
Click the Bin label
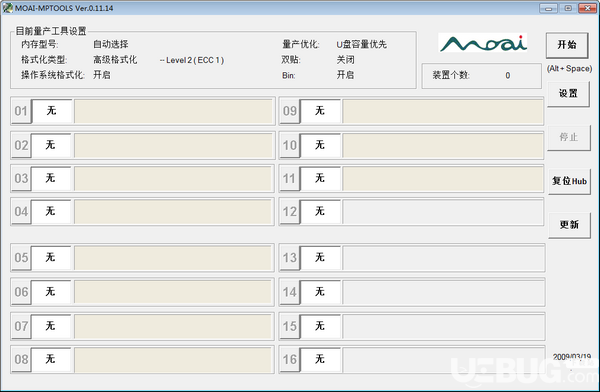coord(289,75)
